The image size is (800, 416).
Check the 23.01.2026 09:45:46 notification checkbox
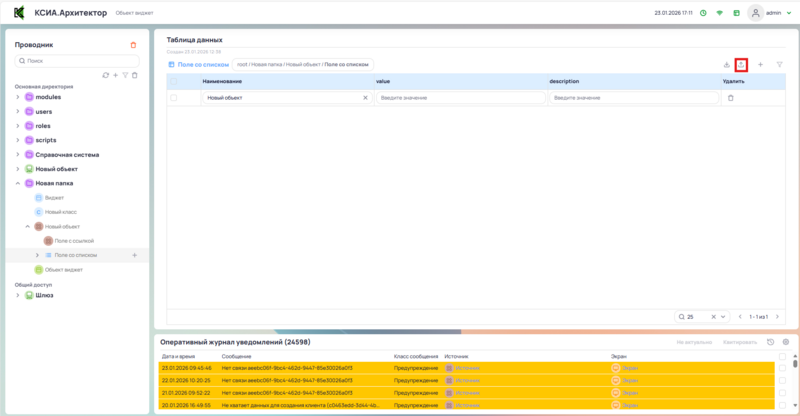[782, 368]
